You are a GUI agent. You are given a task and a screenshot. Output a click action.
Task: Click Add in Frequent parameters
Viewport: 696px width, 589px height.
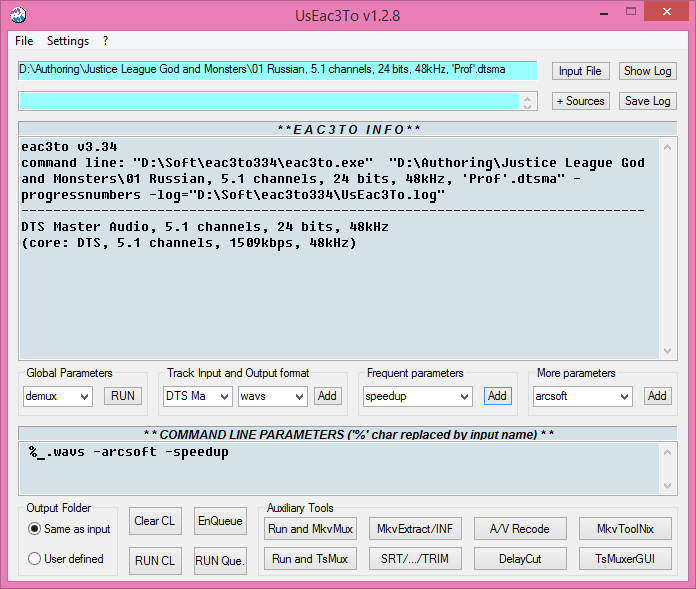point(498,396)
